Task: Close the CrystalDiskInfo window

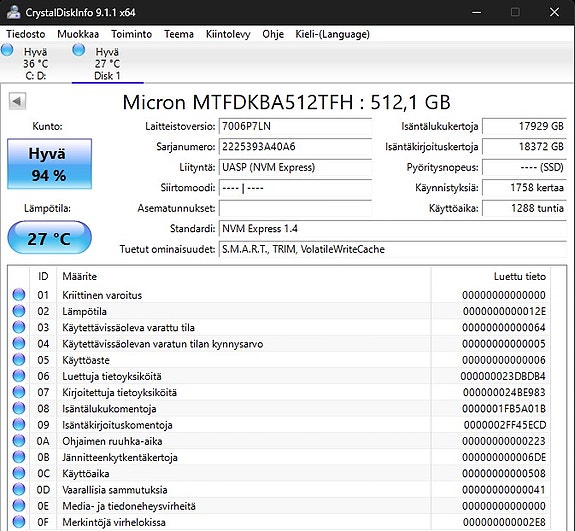Action: pyautogui.click(x=554, y=12)
